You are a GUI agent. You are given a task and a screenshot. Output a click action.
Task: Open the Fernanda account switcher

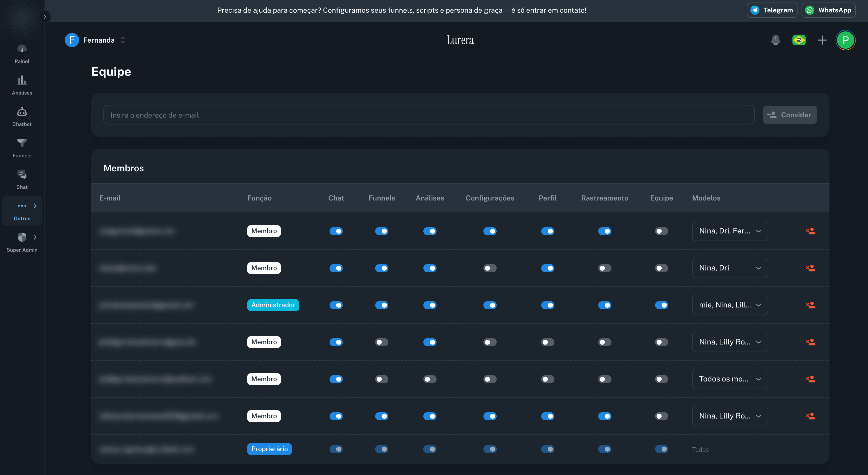pyautogui.click(x=95, y=40)
